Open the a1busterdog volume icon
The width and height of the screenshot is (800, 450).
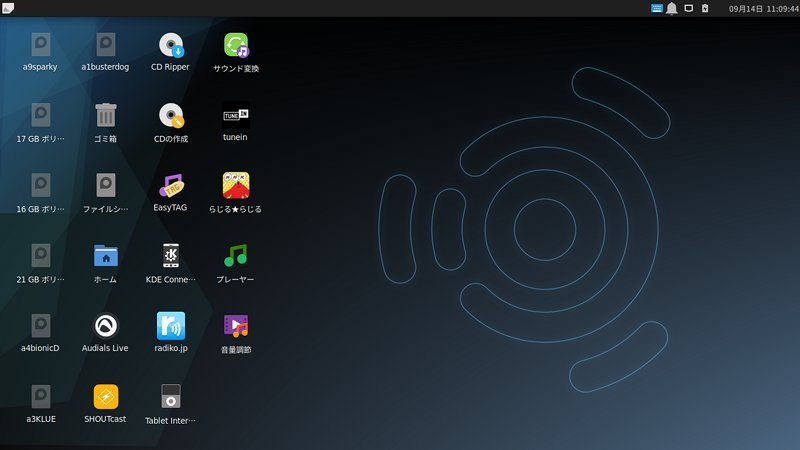click(x=106, y=46)
